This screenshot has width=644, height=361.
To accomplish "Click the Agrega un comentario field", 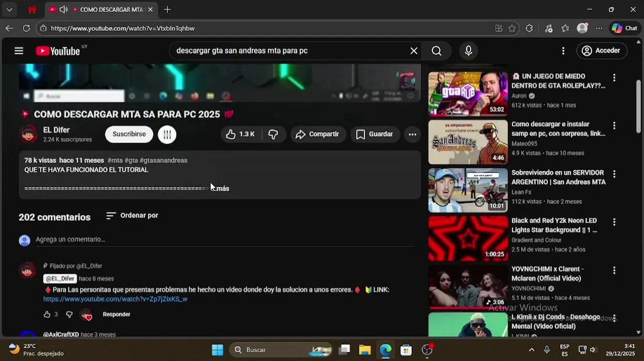I will tap(224, 240).
